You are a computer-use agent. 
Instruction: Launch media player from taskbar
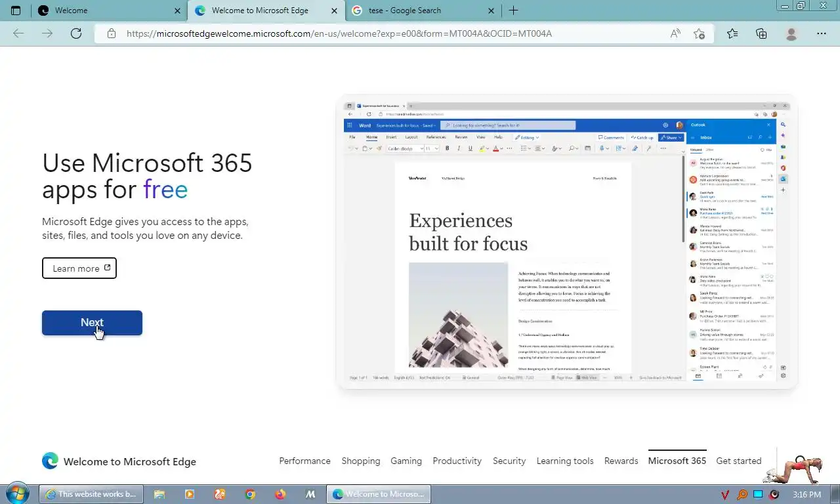190,494
